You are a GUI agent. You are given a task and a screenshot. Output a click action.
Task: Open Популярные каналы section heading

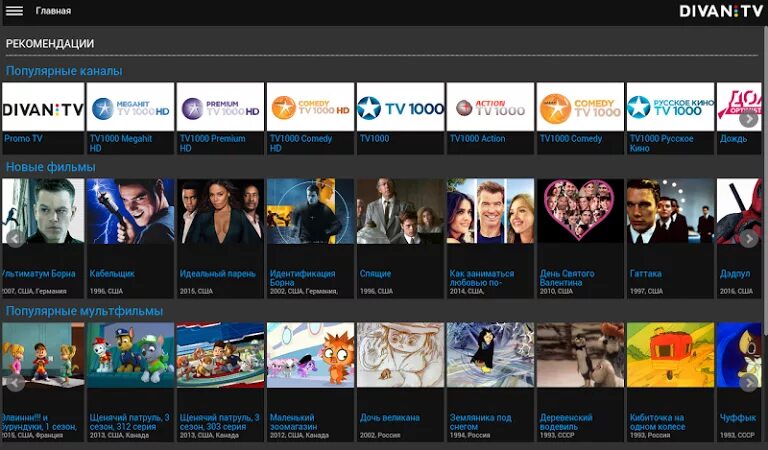(64, 71)
